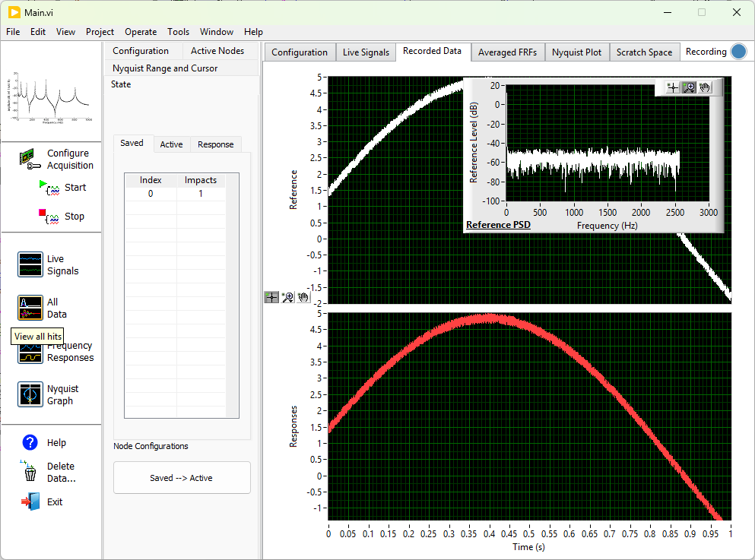Open the All Data view icon
This screenshot has width=755, height=560.
click(x=30, y=308)
